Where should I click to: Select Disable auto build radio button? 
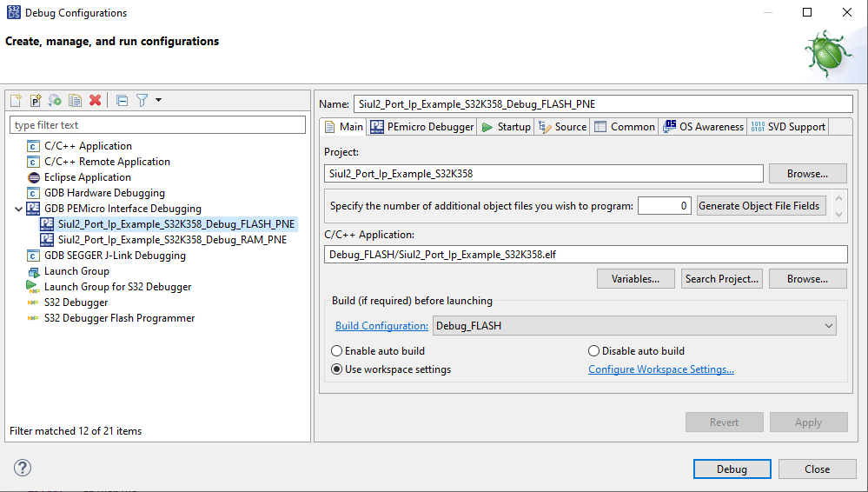594,351
